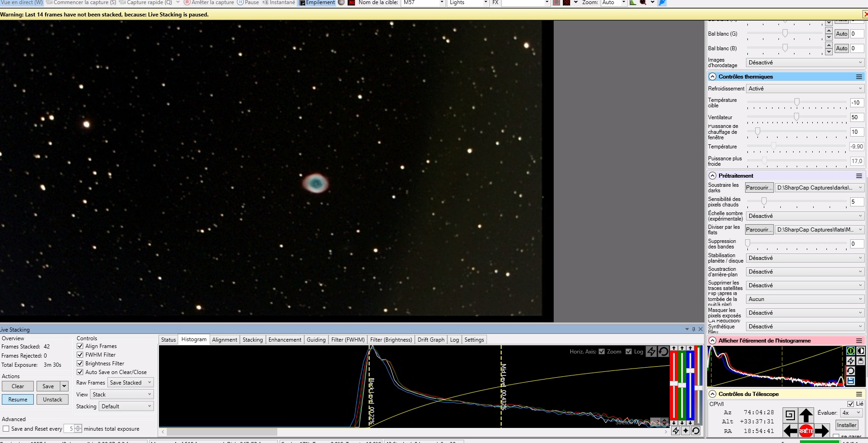868x443 pixels.
Task: Enable Save and Reset every checkbox
Action: coord(6,429)
